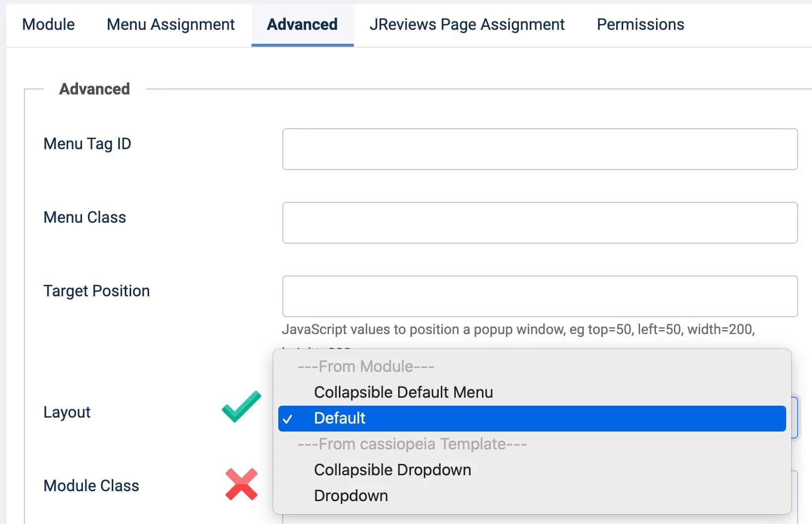812x524 pixels.
Task: Click into the Menu Class input box
Action: coord(540,223)
